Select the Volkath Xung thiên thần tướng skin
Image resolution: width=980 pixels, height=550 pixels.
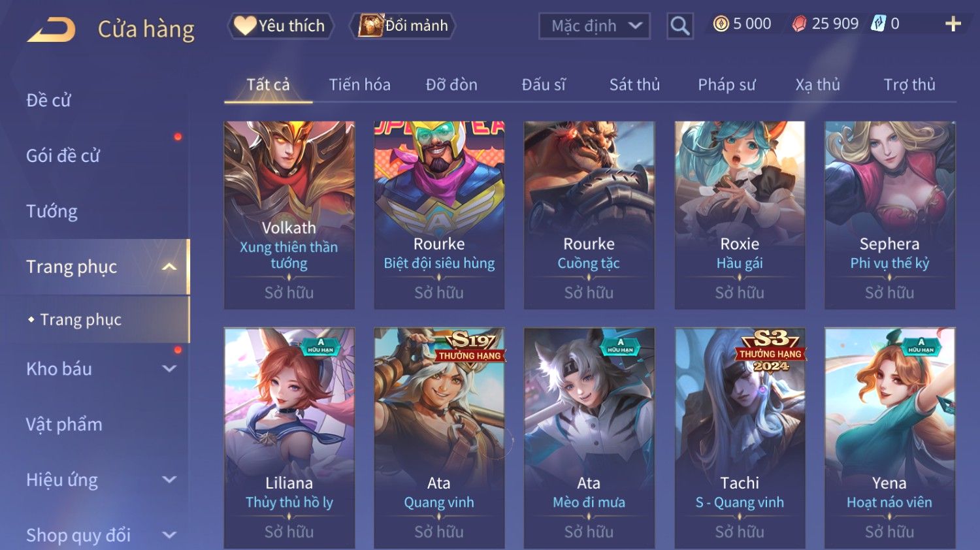coord(289,215)
